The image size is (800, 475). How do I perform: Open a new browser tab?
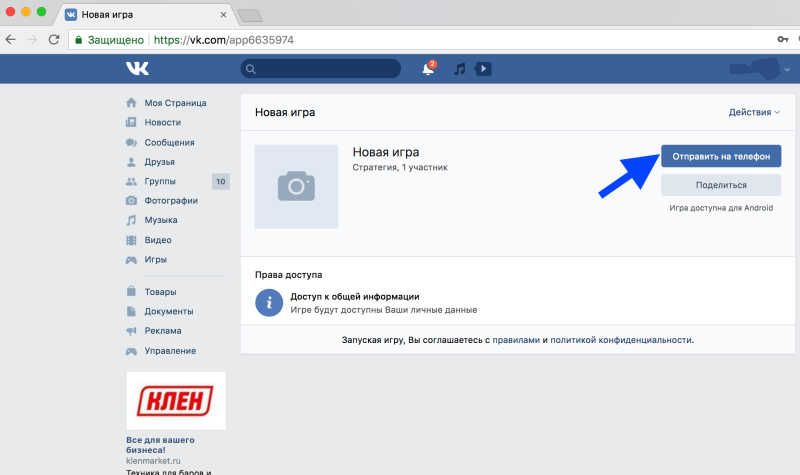point(250,16)
